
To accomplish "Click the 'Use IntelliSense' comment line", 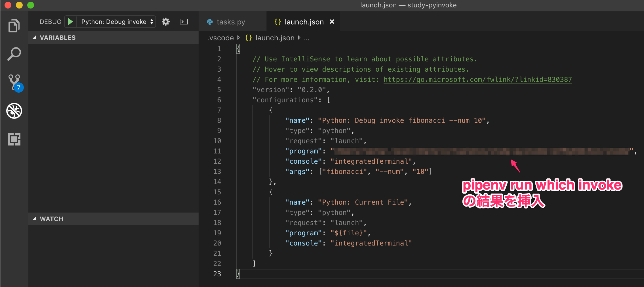I will tap(365, 59).
